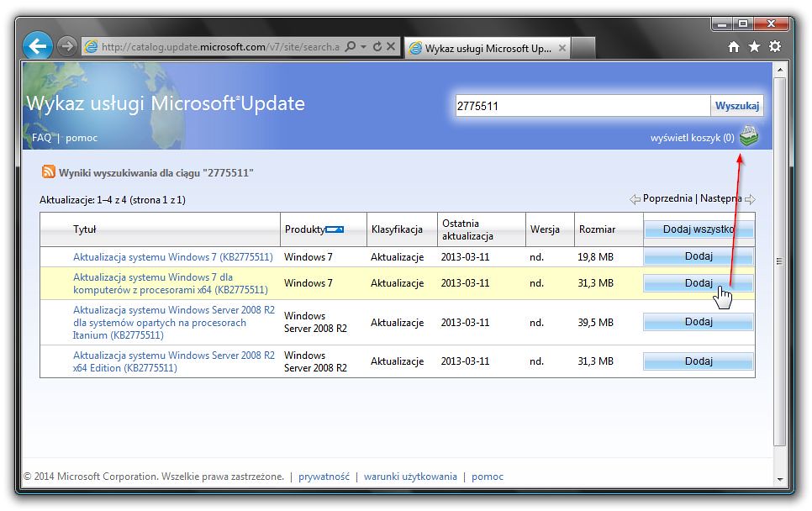This screenshot has width=812, height=511.
Task: Click the Następna next page link
Action: 721,198
